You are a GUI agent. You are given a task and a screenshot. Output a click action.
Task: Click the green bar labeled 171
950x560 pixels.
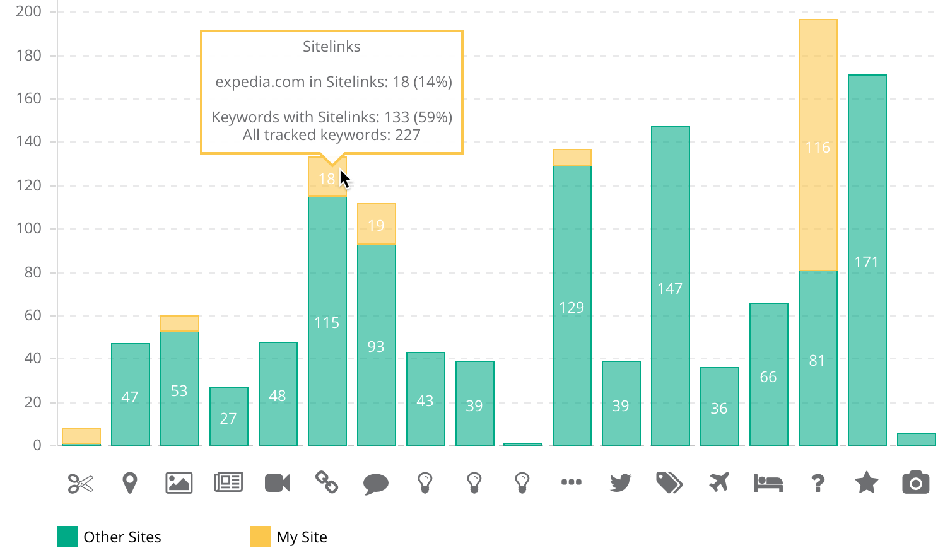(x=867, y=261)
